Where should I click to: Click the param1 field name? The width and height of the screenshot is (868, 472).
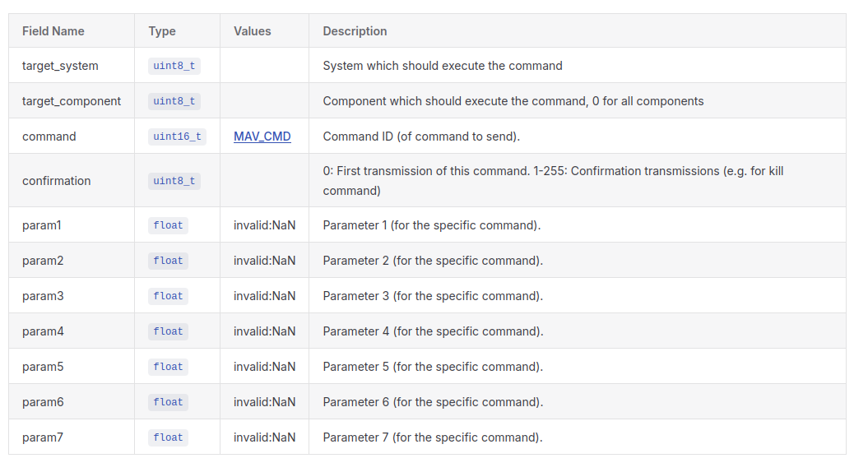42,225
